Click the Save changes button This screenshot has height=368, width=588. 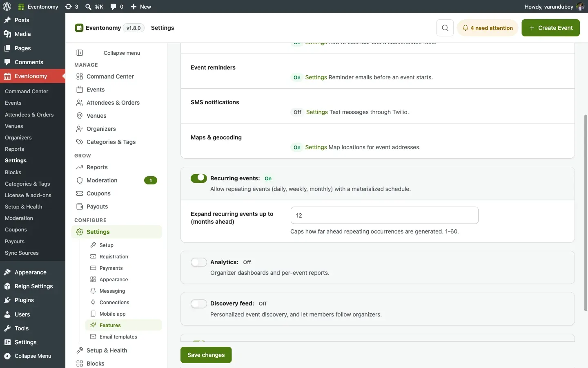coord(206,355)
